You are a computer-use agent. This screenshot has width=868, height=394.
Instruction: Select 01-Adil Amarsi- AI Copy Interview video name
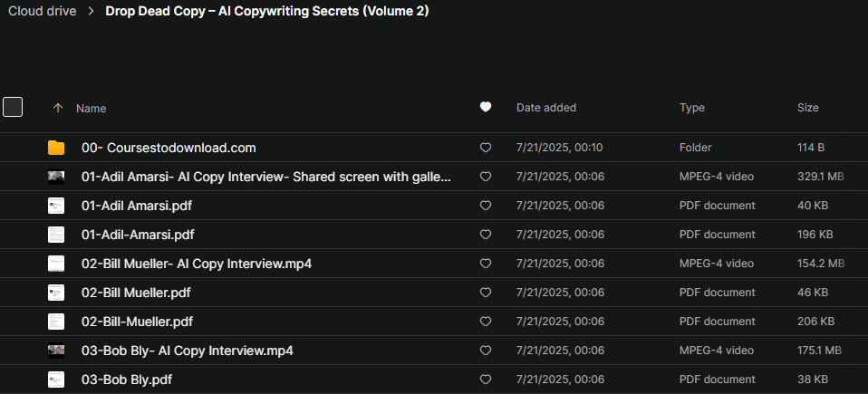pos(266,177)
